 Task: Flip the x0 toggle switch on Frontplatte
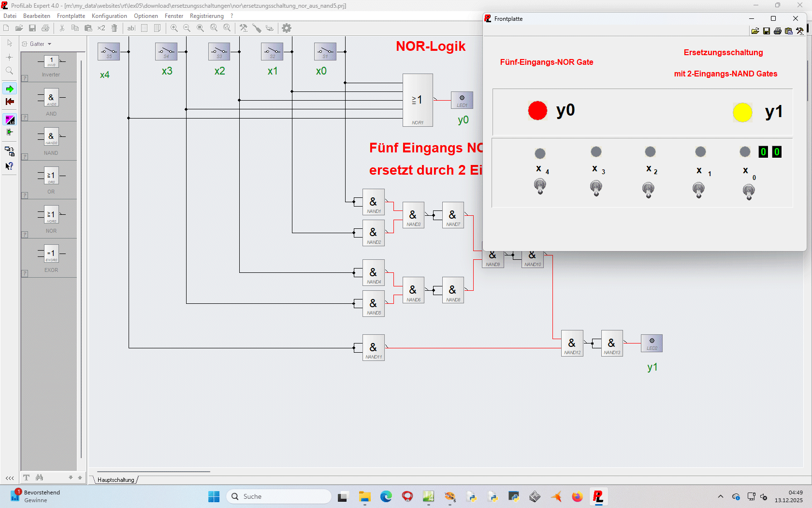click(749, 192)
